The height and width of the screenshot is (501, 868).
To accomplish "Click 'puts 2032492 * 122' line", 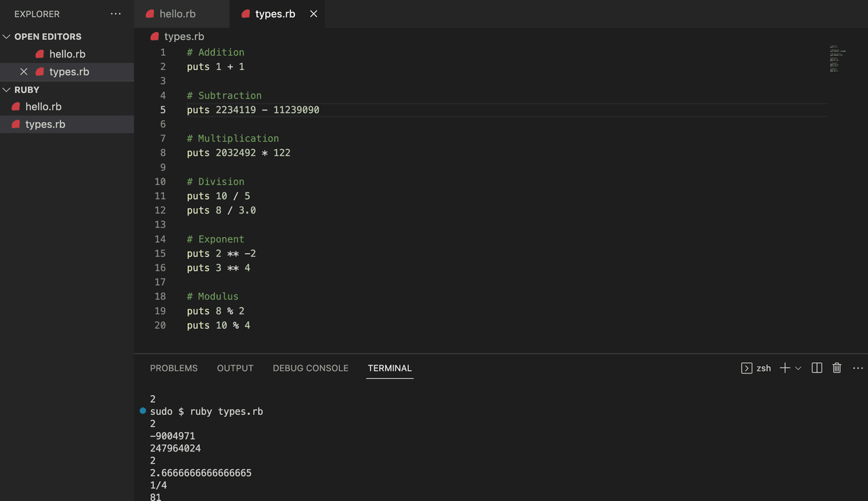I will 239,153.
